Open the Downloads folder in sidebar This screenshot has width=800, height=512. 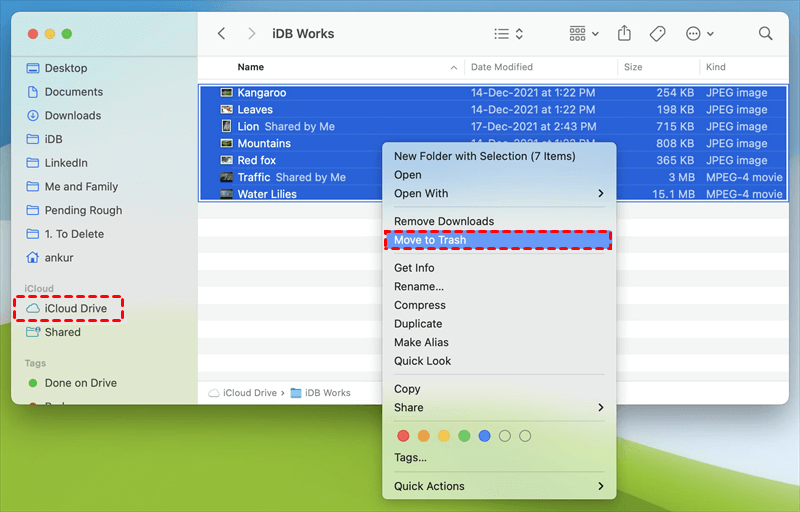[72, 116]
